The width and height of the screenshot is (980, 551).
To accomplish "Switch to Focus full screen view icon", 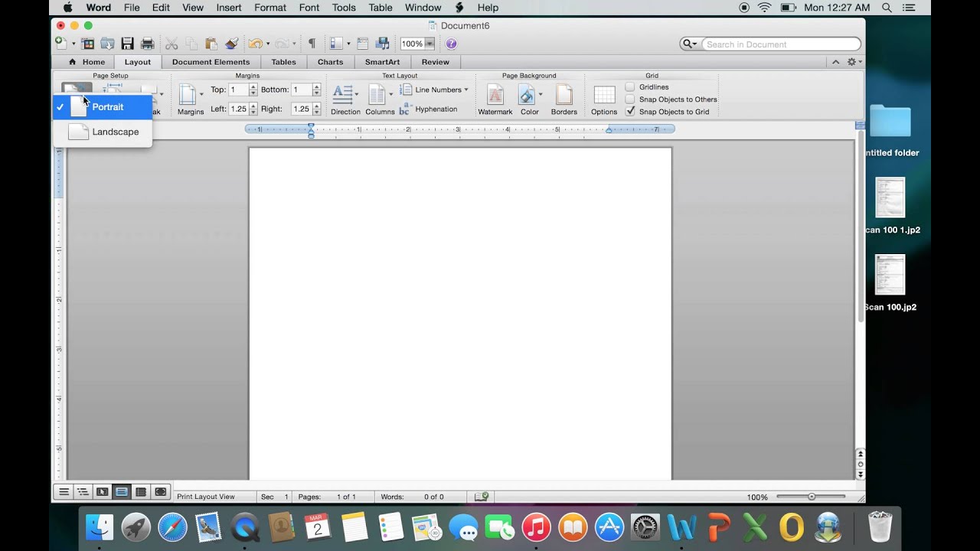I will tap(160, 492).
